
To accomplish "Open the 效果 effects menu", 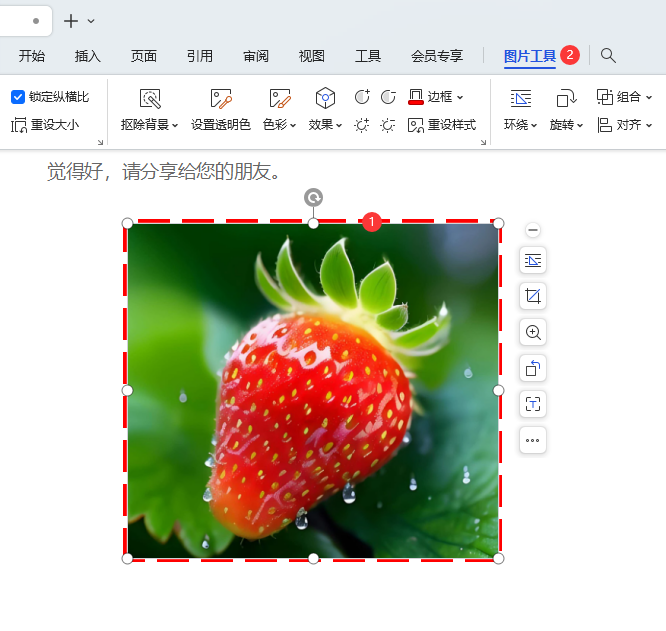I will [325, 110].
